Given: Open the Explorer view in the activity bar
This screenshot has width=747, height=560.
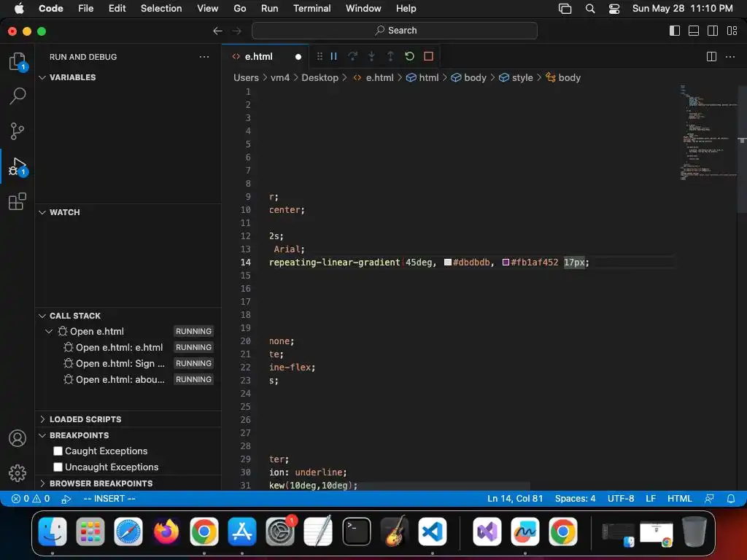Looking at the screenshot, I should point(18,61).
